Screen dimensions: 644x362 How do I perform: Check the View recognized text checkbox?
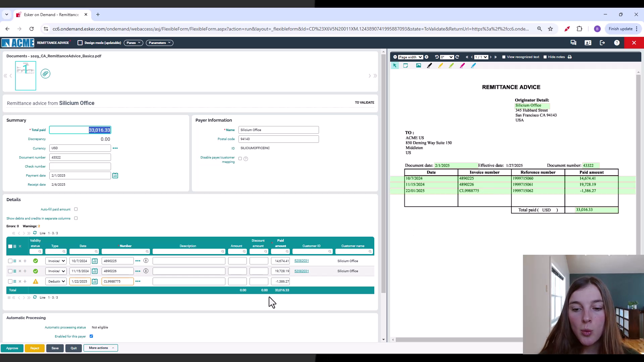tap(503, 57)
